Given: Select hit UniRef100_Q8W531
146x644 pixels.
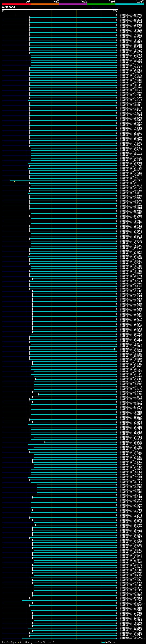Looking at the screenshot, I should [x=131, y=442].
